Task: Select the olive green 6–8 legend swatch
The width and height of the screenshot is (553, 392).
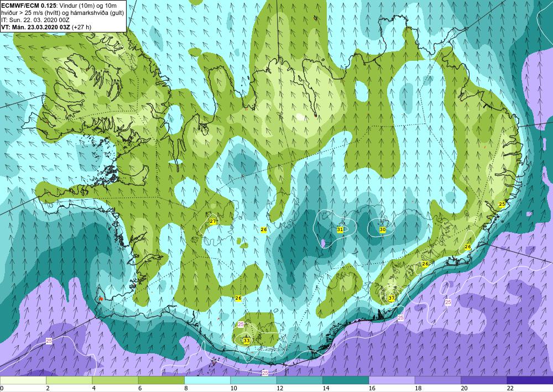Action: (x=161, y=380)
